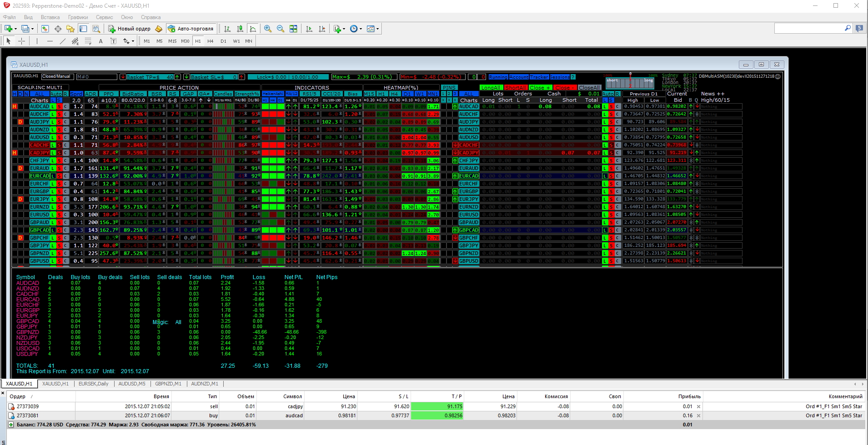Image resolution: width=868 pixels, height=445 pixels.
Task: Select the horizontal line tool
Action: point(50,41)
